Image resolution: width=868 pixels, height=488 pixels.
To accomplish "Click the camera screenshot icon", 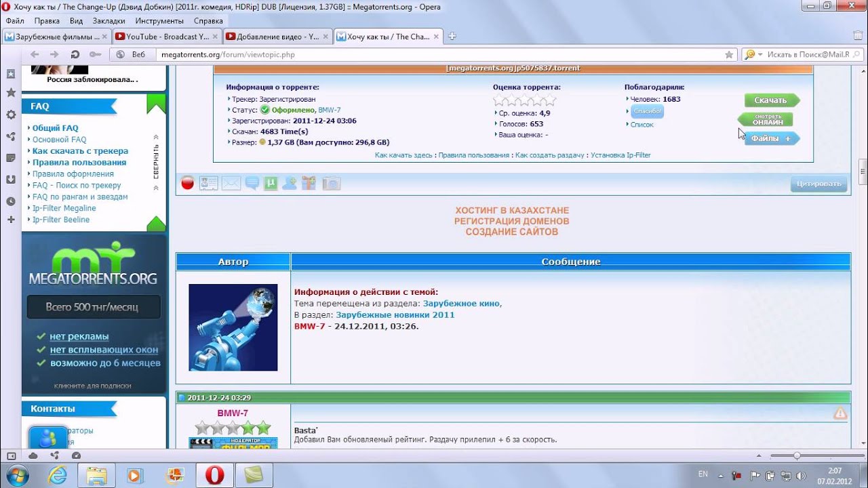I will tap(331, 183).
